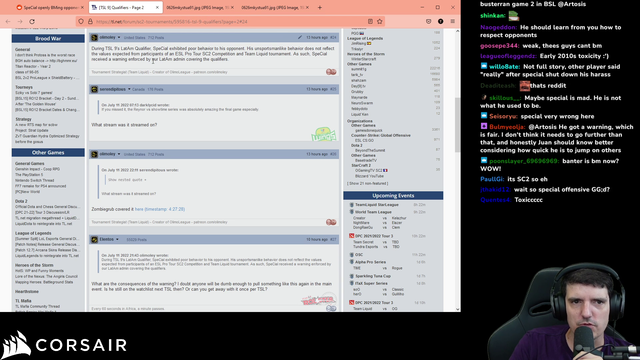Open the 'Nintendo Switch Thread' link
Screen dimensions: 640x360
point(34,180)
